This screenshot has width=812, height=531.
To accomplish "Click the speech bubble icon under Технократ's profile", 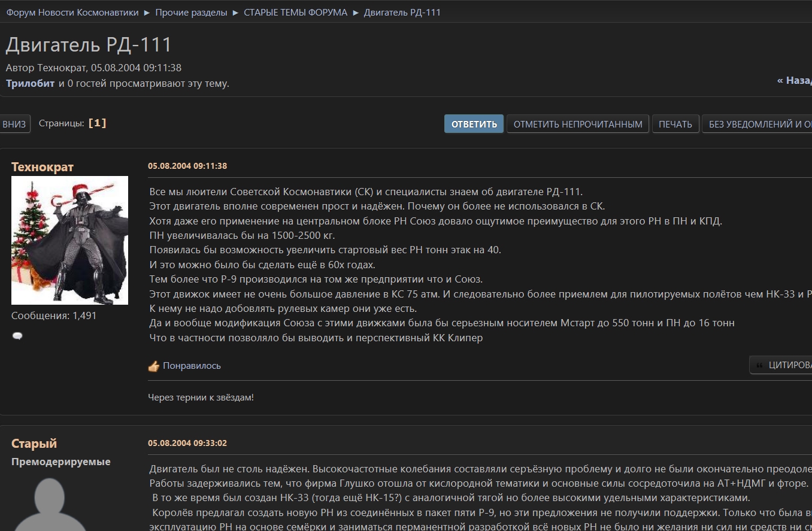I will tap(17, 336).
